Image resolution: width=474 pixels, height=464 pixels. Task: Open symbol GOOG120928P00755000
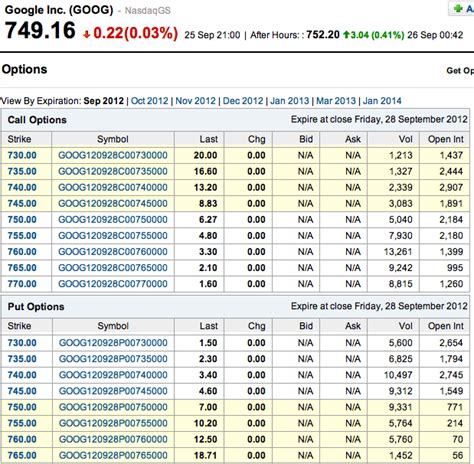[x=113, y=423]
